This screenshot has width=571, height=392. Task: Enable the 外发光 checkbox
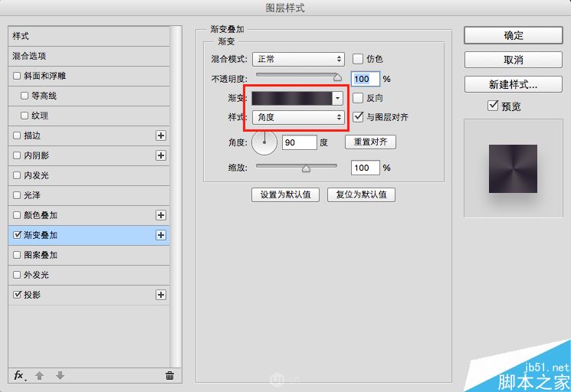[17, 275]
